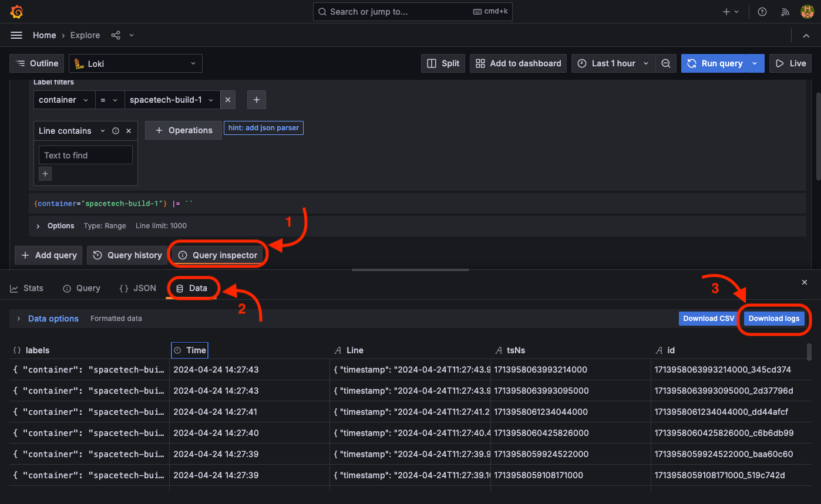The width and height of the screenshot is (821, 504).
Task: Open the hamburger navigation menu
Action: point(16,35)
